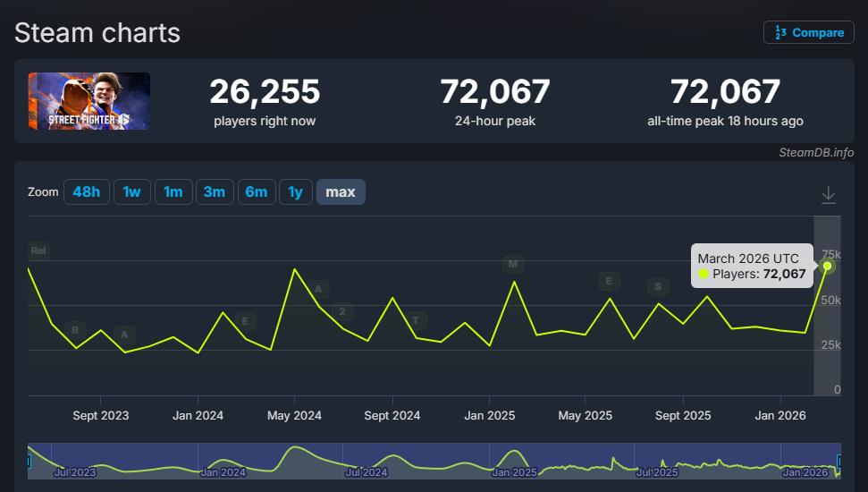Click the left navigator range handle

coord(28,461)
